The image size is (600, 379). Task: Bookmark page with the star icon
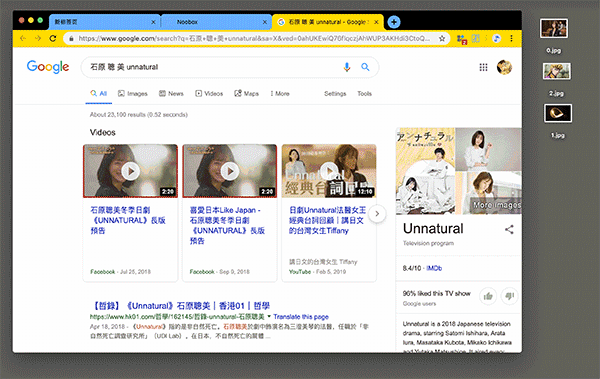(442, 38)
